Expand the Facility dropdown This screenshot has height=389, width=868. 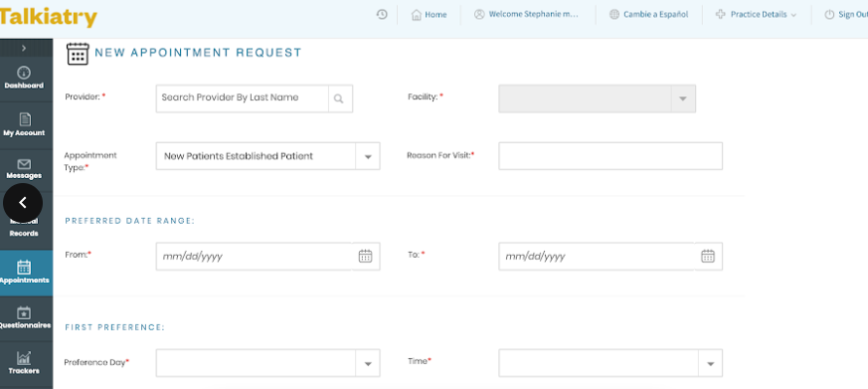597,98
